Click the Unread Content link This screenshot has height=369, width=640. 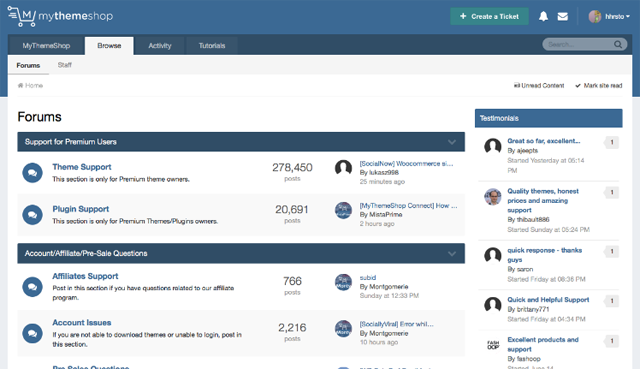click(x=539, y=85)
